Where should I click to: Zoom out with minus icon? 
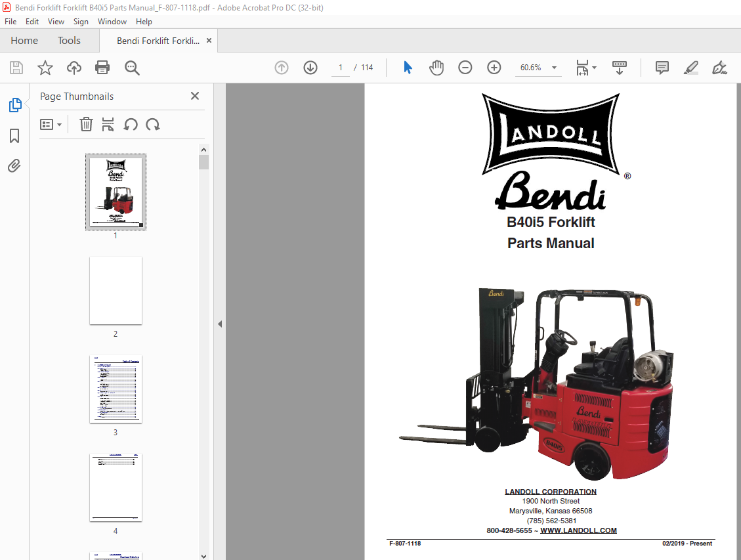[465, 68]
